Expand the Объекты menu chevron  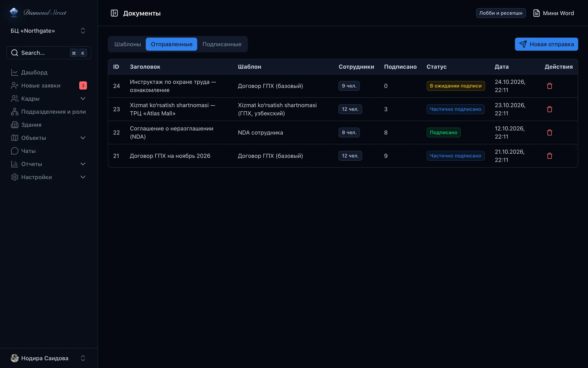point(83,138)
